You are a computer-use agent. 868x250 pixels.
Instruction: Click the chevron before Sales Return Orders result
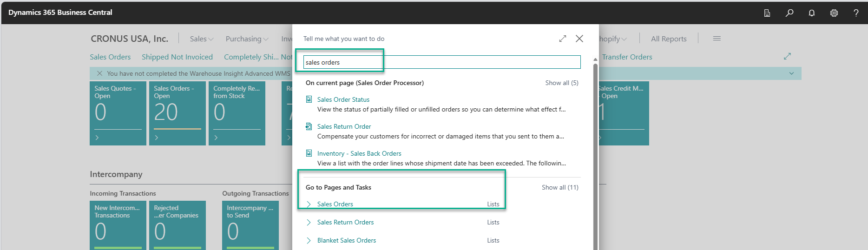coord(309,222)
